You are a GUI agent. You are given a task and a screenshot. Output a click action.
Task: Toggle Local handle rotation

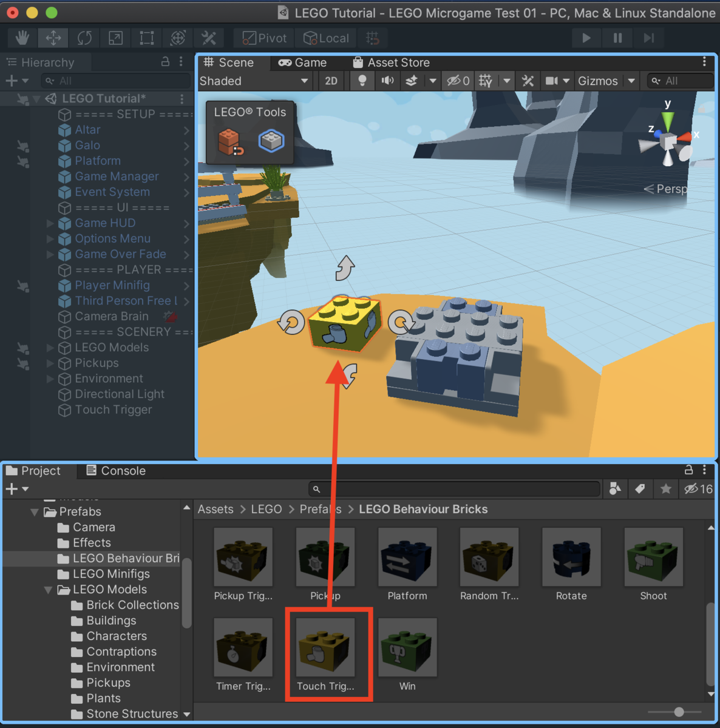326,38
